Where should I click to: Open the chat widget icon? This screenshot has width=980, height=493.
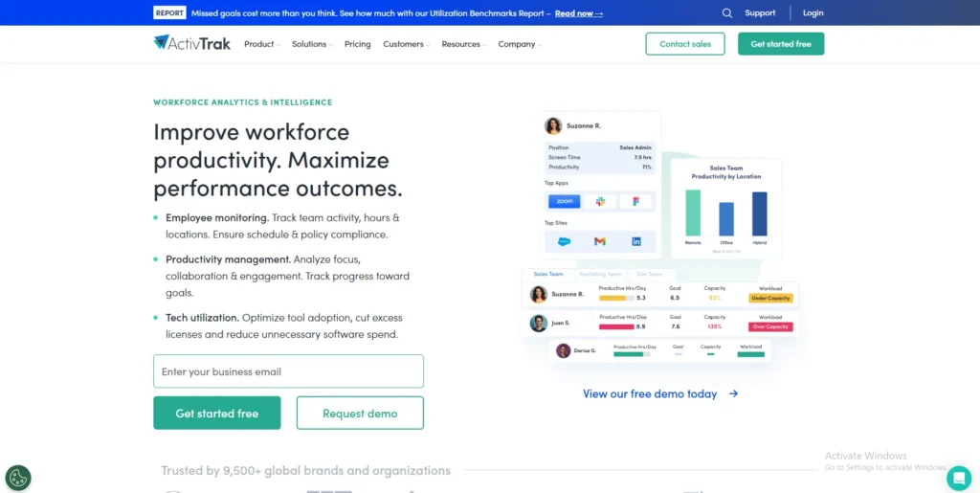[958, 478]
